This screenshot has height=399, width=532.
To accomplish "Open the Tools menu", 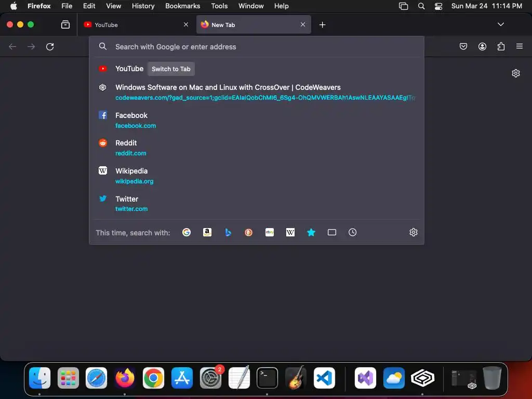I will [219, 6].
